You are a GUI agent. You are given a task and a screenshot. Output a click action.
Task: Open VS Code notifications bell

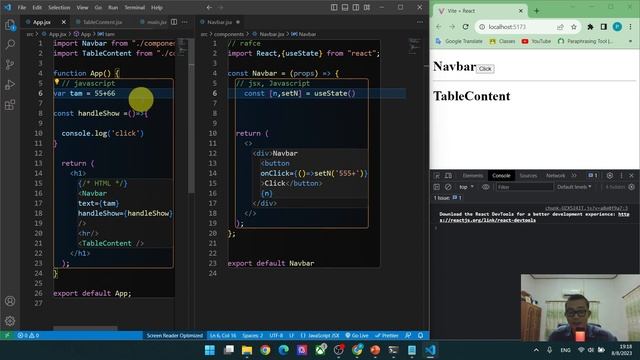tap(420, 336)
